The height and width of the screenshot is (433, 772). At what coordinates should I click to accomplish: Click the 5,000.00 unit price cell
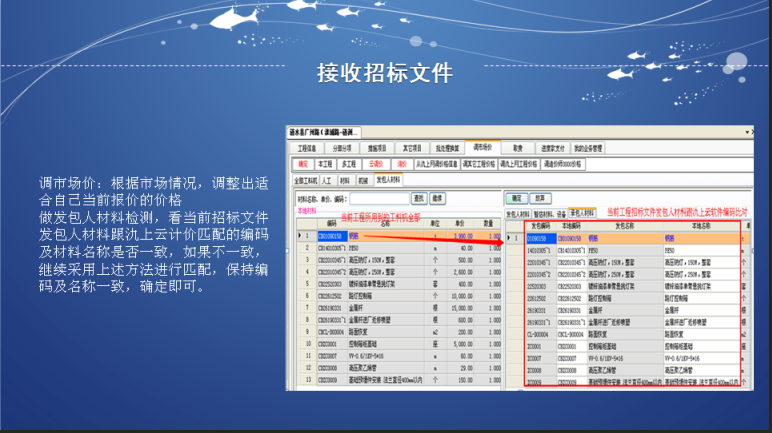click(x=460, y=344)
